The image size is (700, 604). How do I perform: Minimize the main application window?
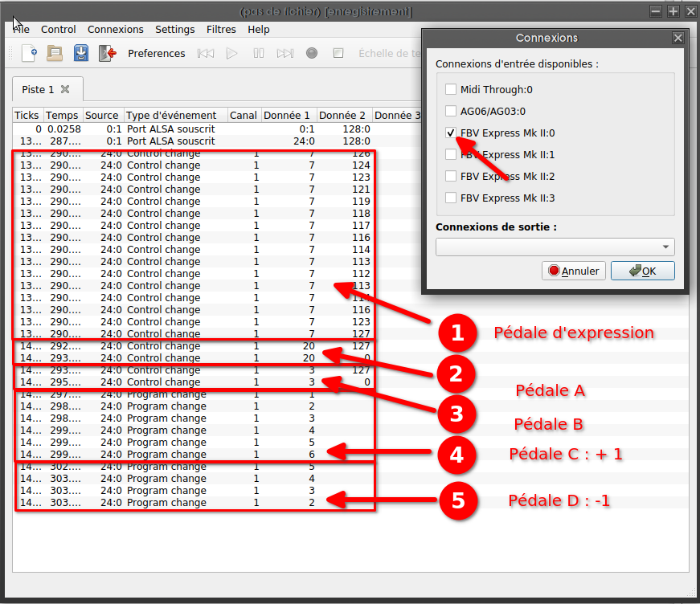655,11
